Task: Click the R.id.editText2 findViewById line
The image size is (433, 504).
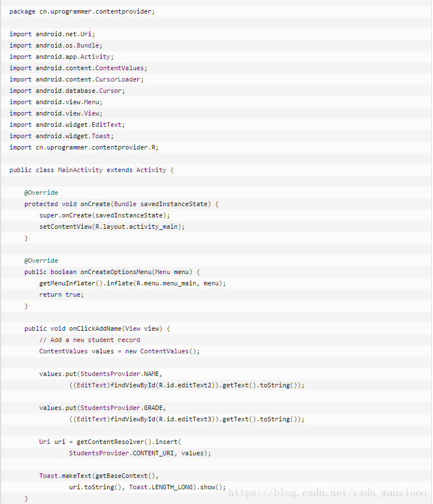Action: (x=187, y=385)
